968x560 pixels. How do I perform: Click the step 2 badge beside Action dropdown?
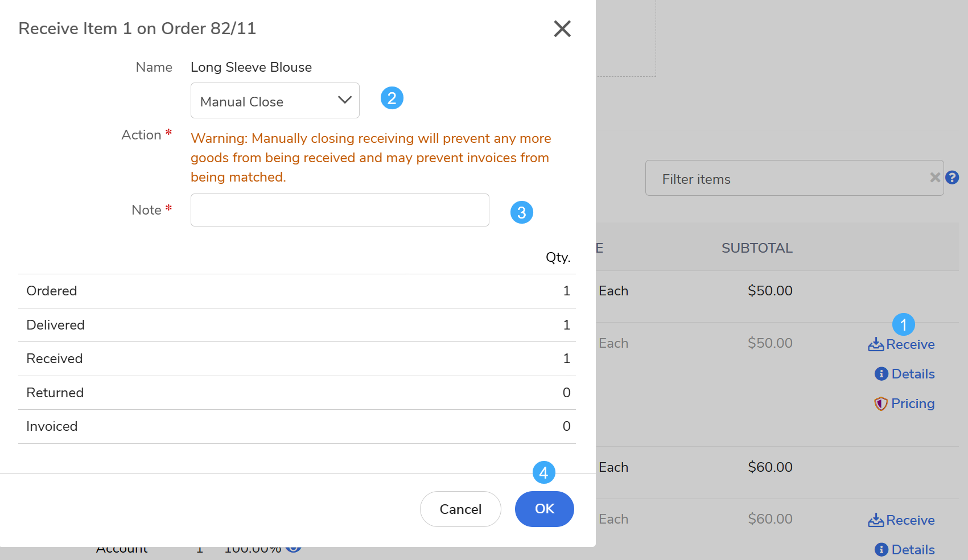(x=392, y=98)
